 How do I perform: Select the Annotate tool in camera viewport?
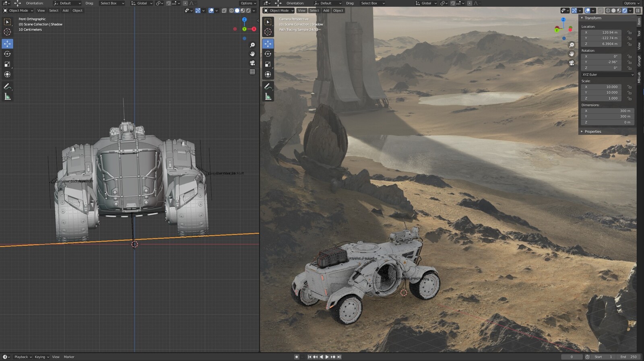[268, 86]
